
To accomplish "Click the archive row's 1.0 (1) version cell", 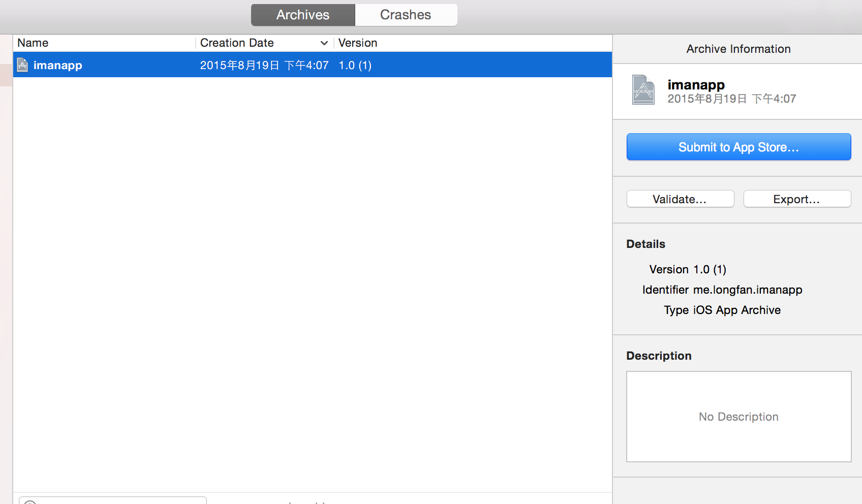I will [355, 65].
